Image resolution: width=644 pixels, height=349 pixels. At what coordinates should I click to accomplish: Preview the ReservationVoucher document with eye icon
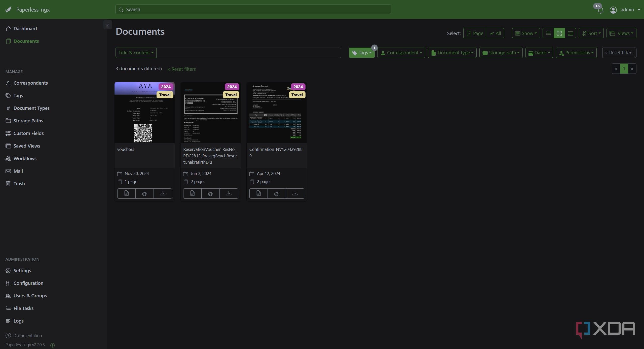210,193
